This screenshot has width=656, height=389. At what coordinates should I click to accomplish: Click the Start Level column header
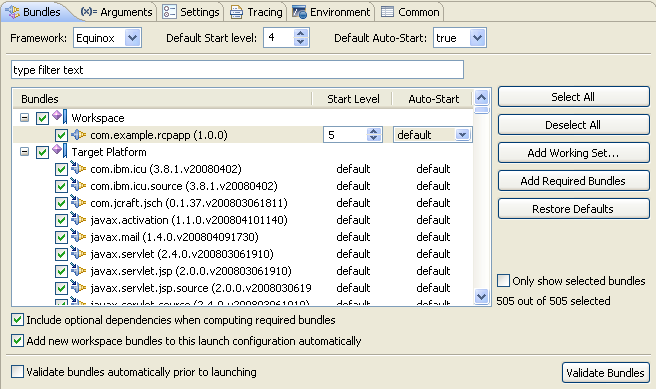(353, 99)
